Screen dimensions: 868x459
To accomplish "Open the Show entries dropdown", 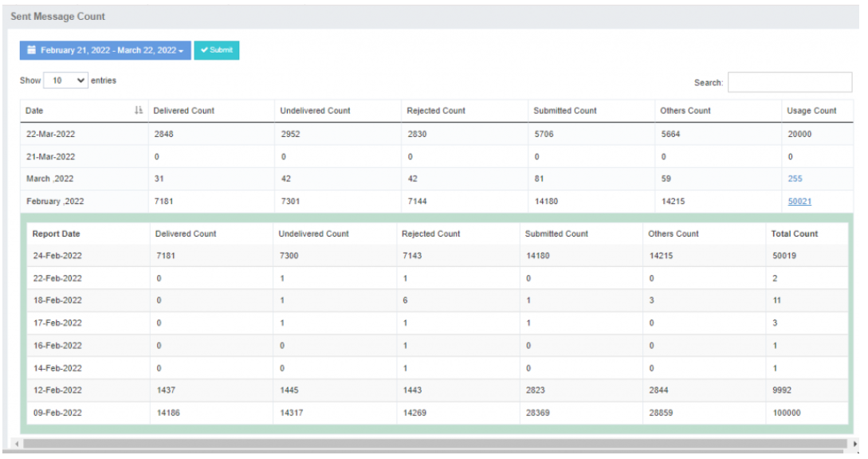I will point(66,80).
